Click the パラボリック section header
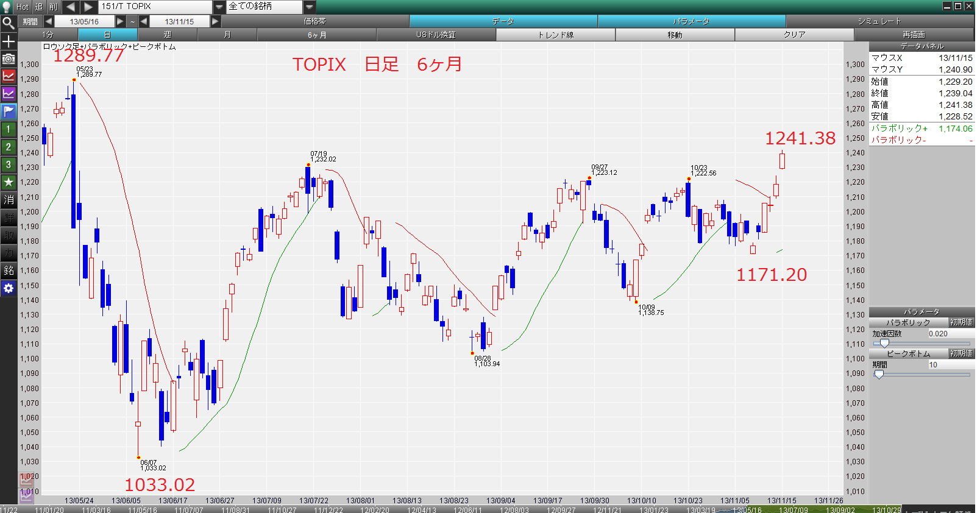Image resolution: width=980 pixels, height=513 pixels. point(908,322)
